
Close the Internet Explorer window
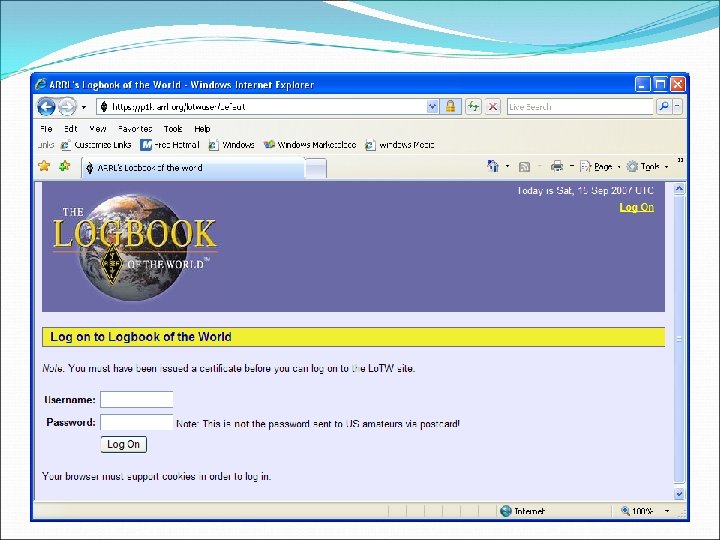(x=677, y=84)
